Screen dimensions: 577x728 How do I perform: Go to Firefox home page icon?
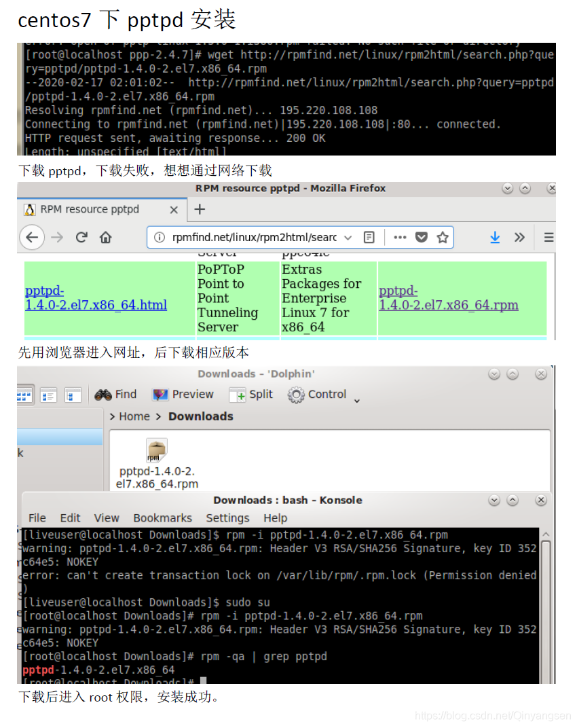[106, 237]
